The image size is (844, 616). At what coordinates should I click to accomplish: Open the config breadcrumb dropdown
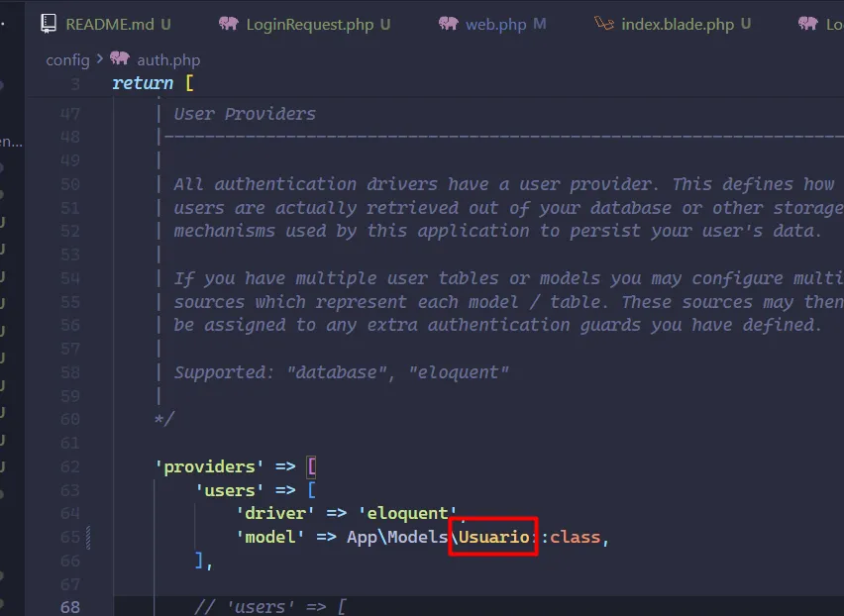pyautogui.click(x=67, y=59)
